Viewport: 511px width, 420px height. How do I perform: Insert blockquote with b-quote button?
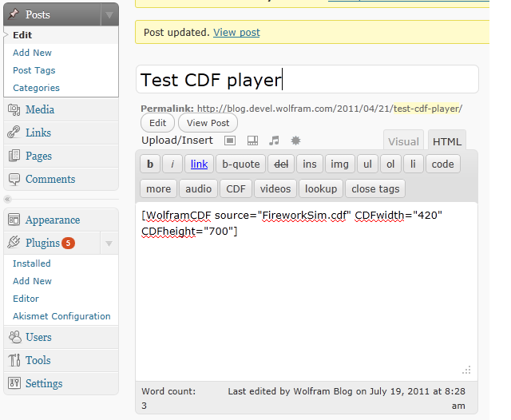click(241, 164)
